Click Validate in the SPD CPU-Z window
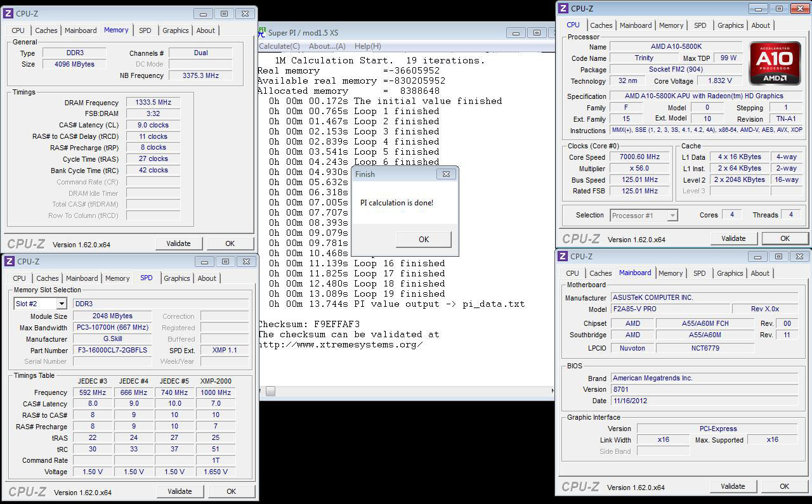The width and height of the screenshot is (812, 504). tap(180, 491)
